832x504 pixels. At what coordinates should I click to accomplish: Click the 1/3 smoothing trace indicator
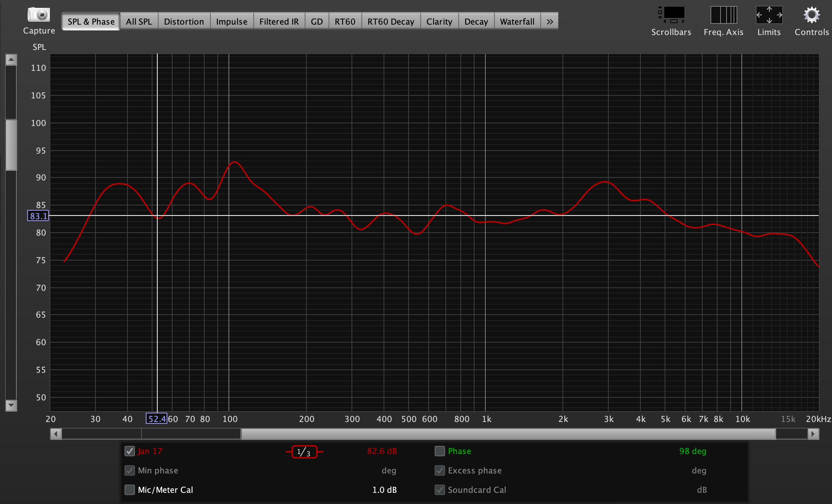click(304, 452)
